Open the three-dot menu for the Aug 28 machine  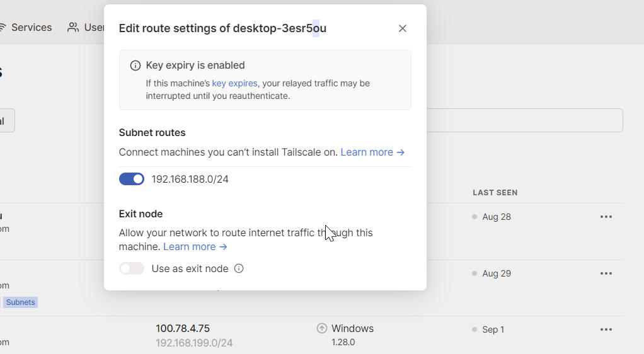[606, 217]
